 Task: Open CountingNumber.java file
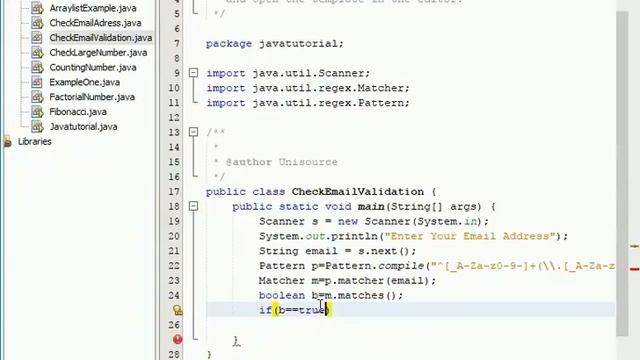93,67
